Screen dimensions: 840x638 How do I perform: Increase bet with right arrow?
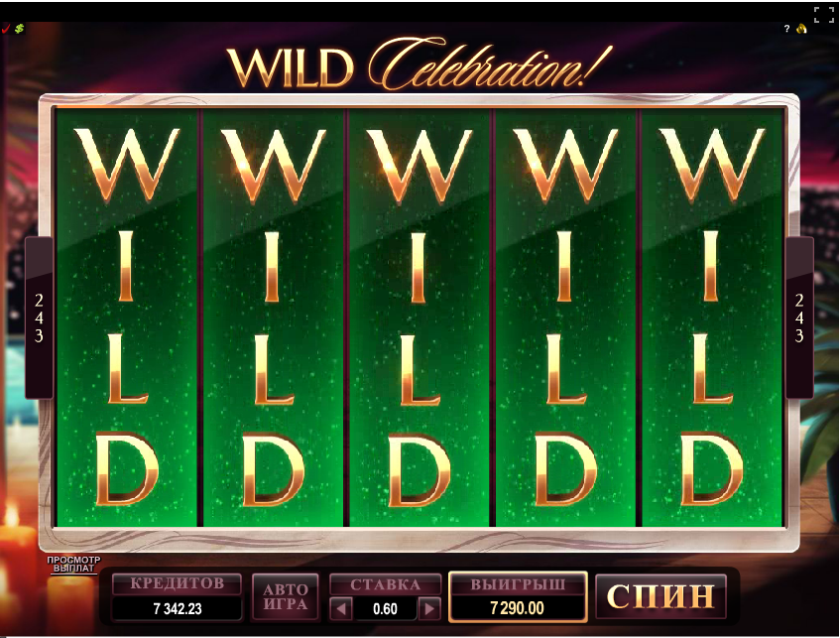pyautogui.click(x=429, y=609)
